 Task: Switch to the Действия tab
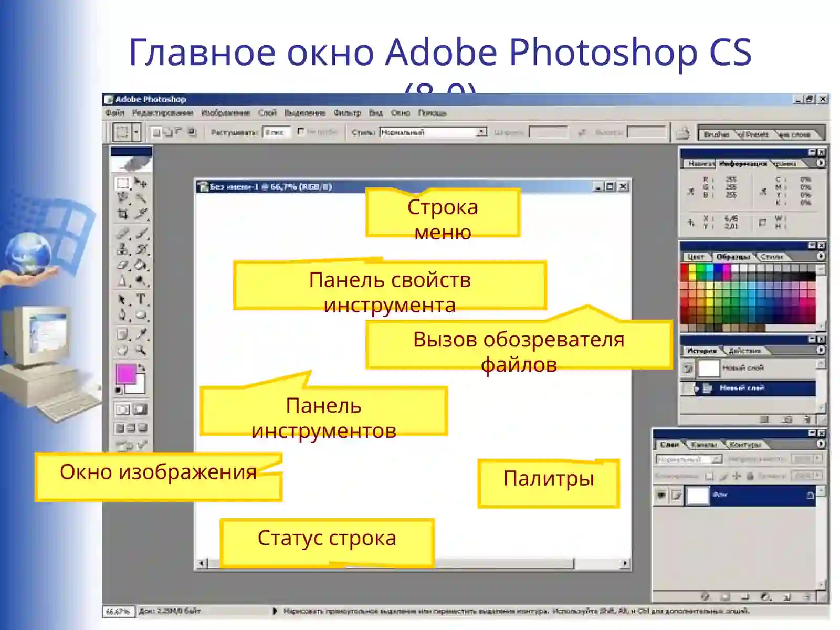pyautogui.click(x=744, y=351)
